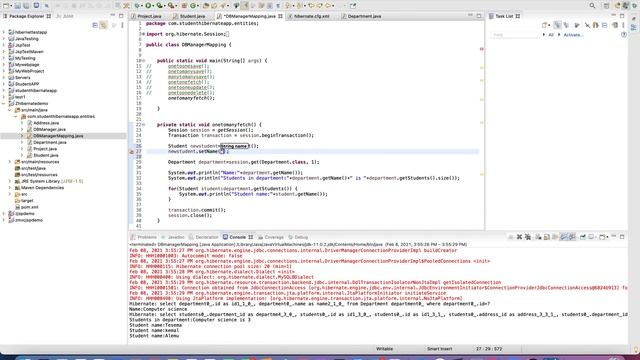Click the Save icon in main toolbar
This screenshot has height=360, width=640.
[x=18, y=6]
